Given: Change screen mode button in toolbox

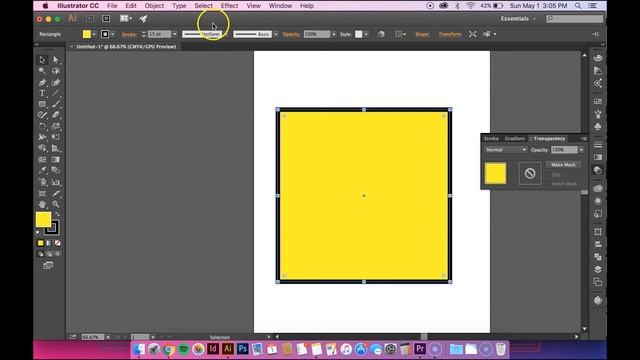Looking at the screenshot, I should point(48,266).
